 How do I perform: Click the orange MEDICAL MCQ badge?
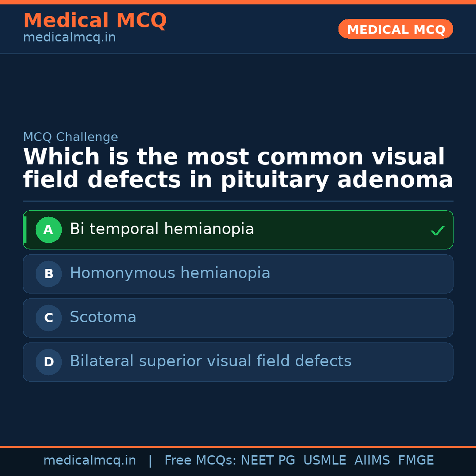click(395, 30)
